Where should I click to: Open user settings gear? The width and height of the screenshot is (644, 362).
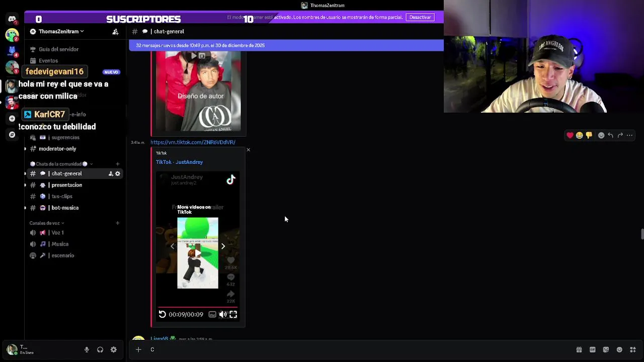pos(114,350)
